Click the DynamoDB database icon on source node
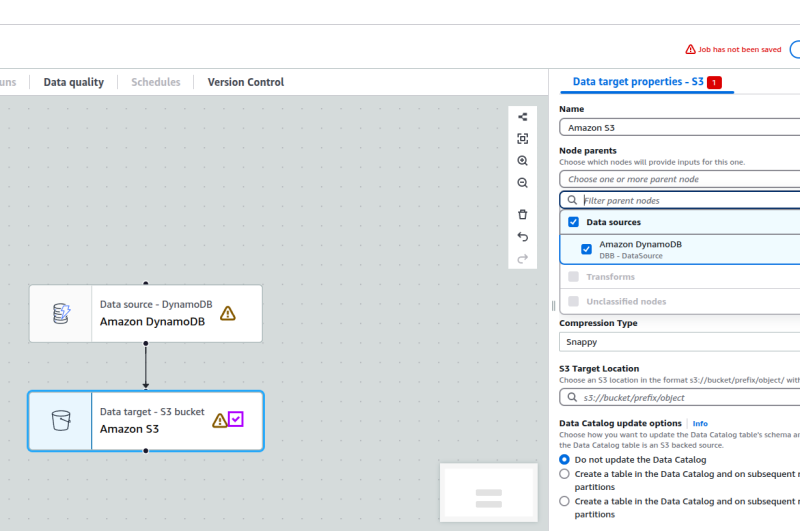The width and height of the screenshot is (800, 531). tap(61, 313)
